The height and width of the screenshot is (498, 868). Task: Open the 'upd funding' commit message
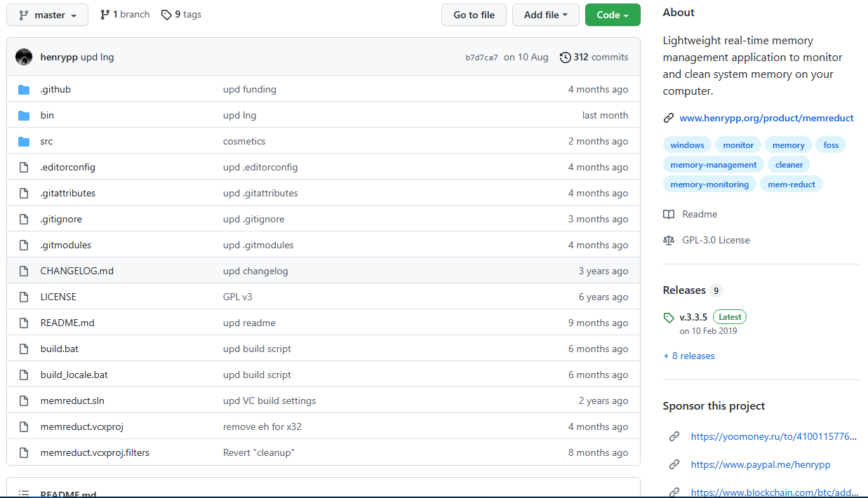(x=250, y=89)
